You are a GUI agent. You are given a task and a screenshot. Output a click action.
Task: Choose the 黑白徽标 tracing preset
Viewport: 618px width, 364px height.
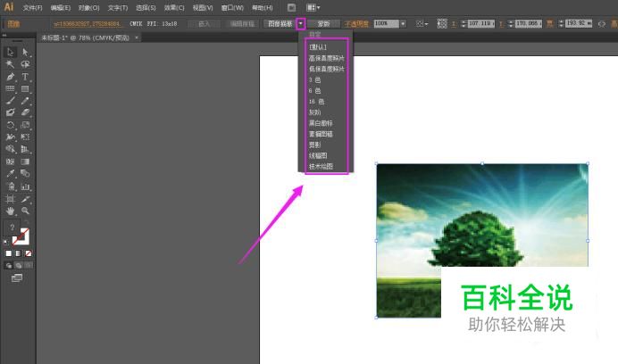coord(321,122)
